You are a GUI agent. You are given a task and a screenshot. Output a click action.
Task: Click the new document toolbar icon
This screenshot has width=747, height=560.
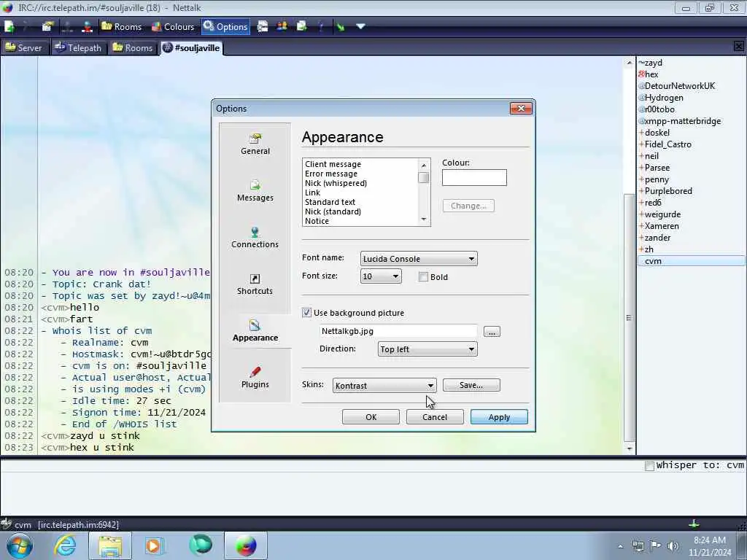coord(9,27)
